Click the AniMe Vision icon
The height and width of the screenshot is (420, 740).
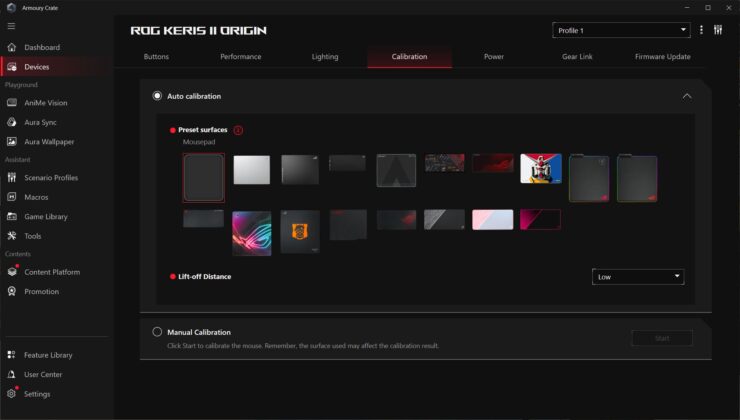click(x=12, y=102)
